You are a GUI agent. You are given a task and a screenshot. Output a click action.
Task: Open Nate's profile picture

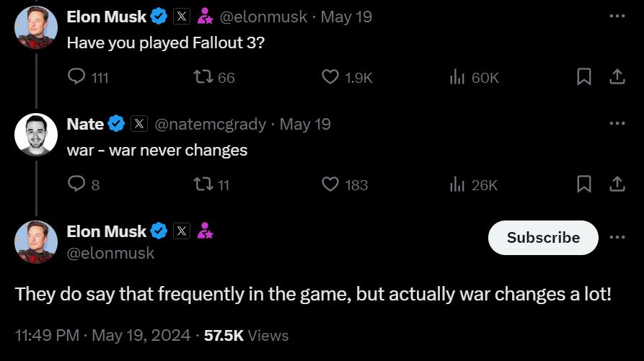pos(36,135)
